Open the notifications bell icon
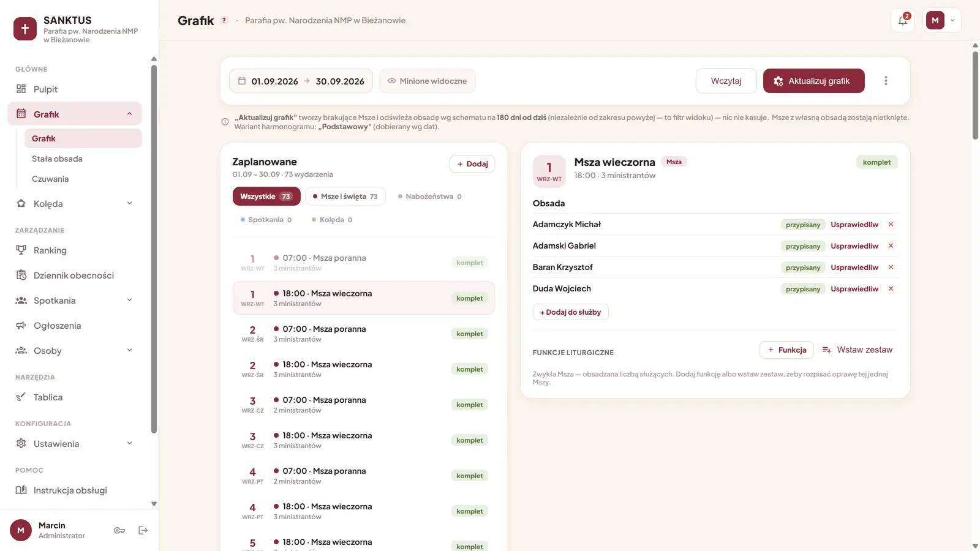980x551 pixels. 903,20
